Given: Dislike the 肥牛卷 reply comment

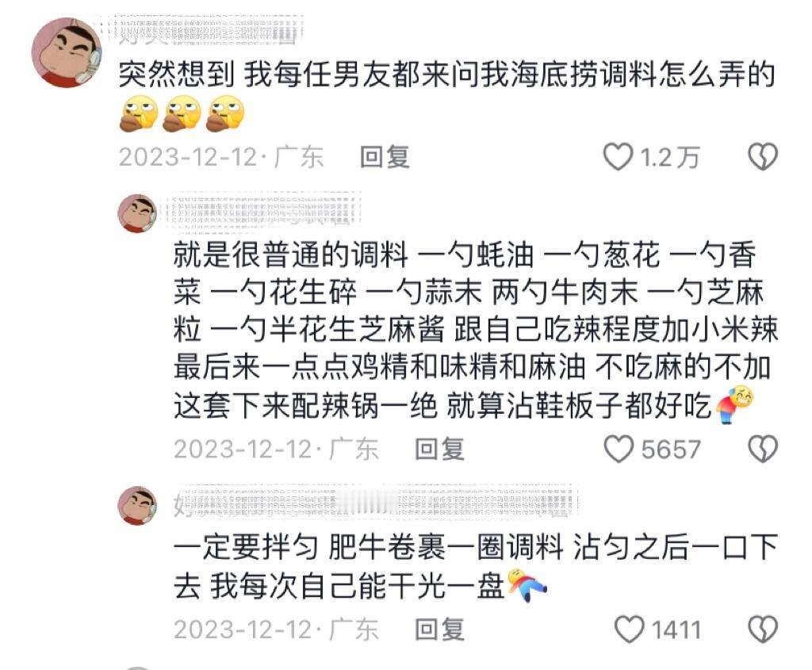Looking at the screenshot, I should click(764, 629).
